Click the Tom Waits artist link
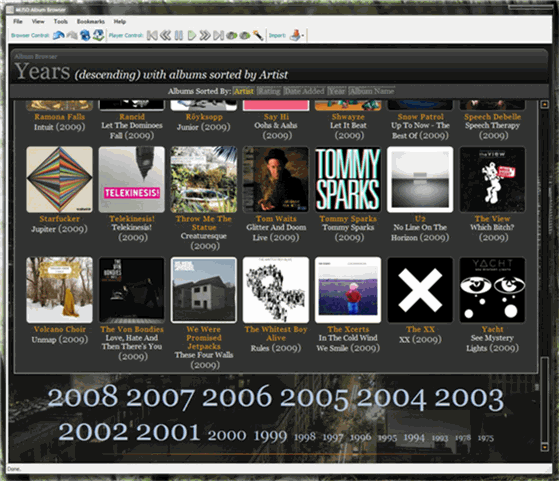The image size is (559, 481). point(276,219)
